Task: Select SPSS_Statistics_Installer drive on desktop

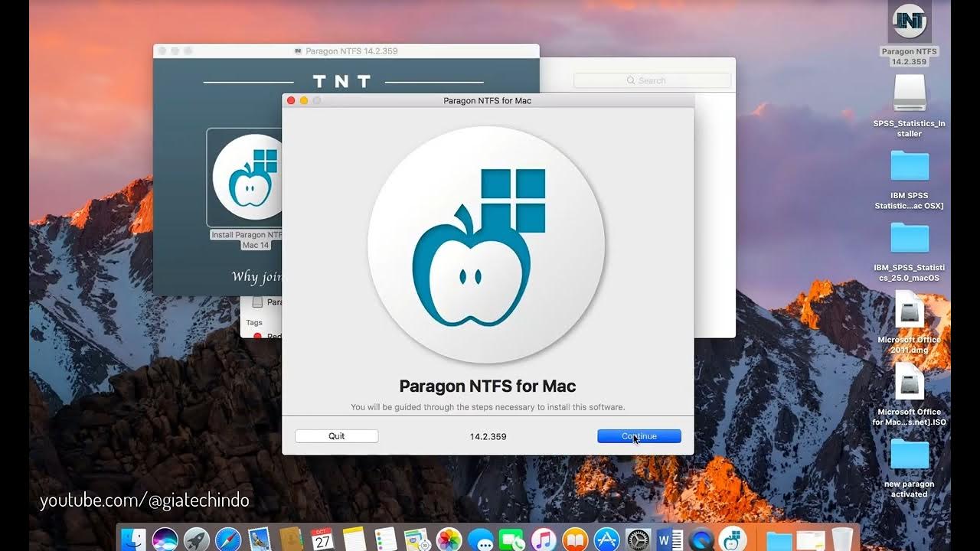Action: point(910,107)
